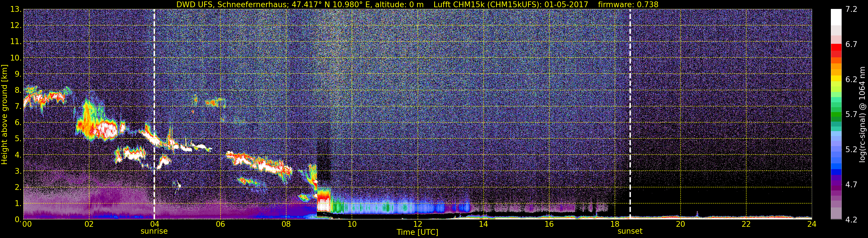The image size is (868, 238).
Task: Click the y-axis tick label '11.'
Action: point(16,42)
